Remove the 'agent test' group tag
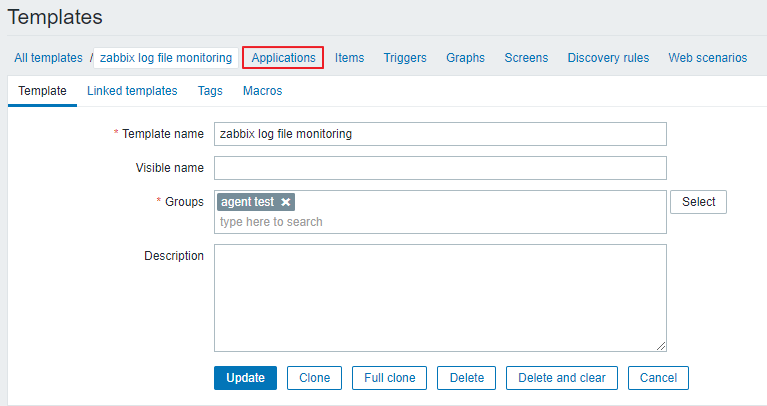 [x=286, y=202]
